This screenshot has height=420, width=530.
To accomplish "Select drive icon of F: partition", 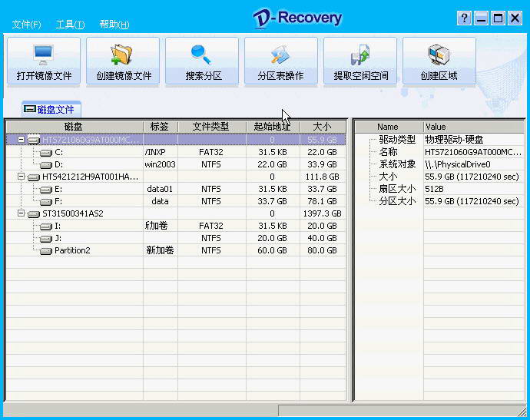I will (46, 202).
